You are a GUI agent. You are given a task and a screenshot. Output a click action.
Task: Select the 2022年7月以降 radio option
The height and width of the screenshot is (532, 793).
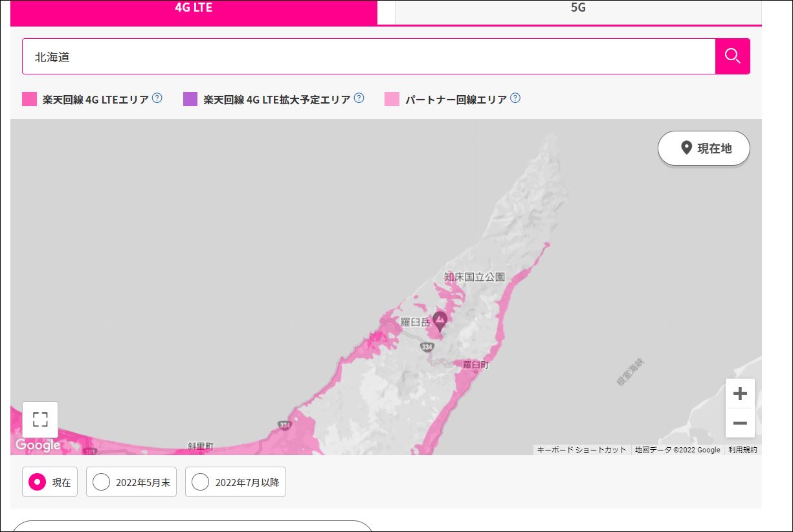click(x=236, y=482)
